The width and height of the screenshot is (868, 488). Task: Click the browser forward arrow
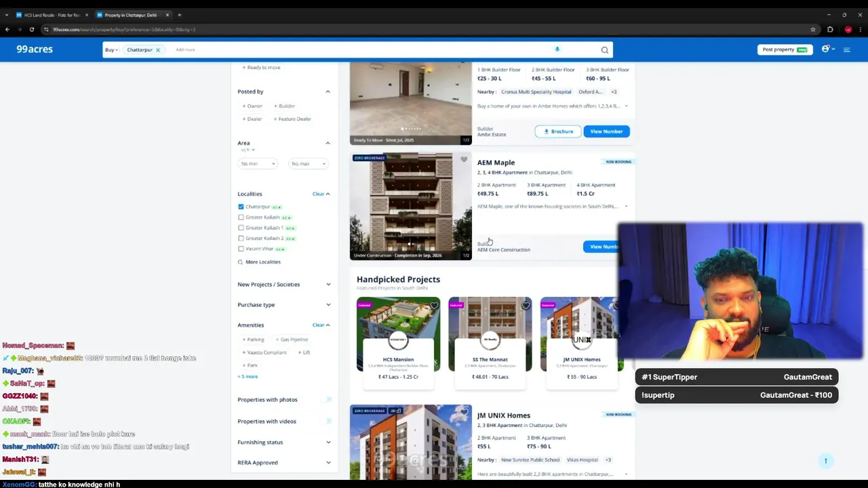[x=20, y=29]
